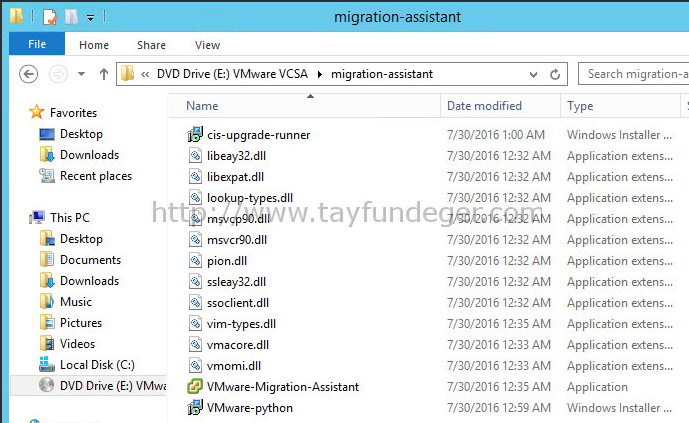Click the Forward navigation button
689x423 pixels.
pos(58,74)
